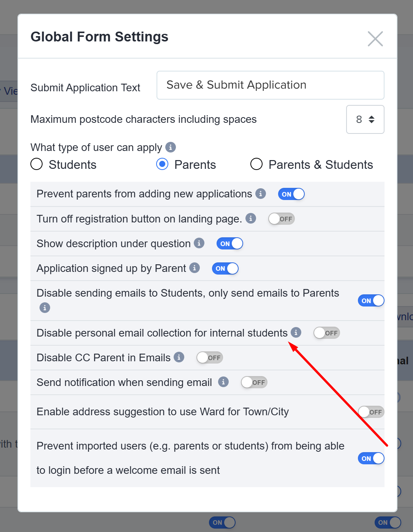Viewport: 413px width, 532px height.
Task: Close the Global Form Settings dialog
Action: (375, 38)
